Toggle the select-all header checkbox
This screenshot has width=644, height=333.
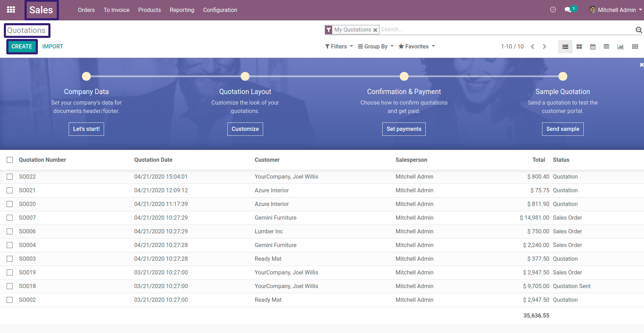click(10, 160)
